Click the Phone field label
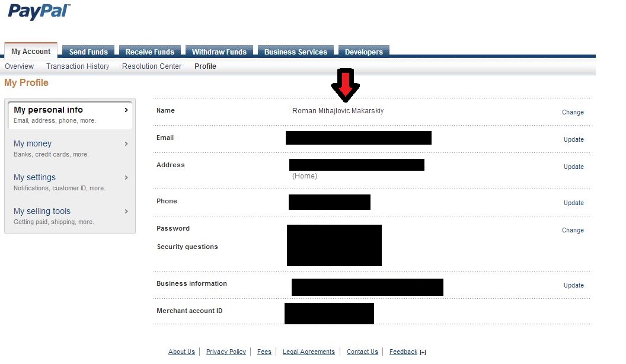Image resolution: width=626 pixels, height=364 pixels. 167,201
